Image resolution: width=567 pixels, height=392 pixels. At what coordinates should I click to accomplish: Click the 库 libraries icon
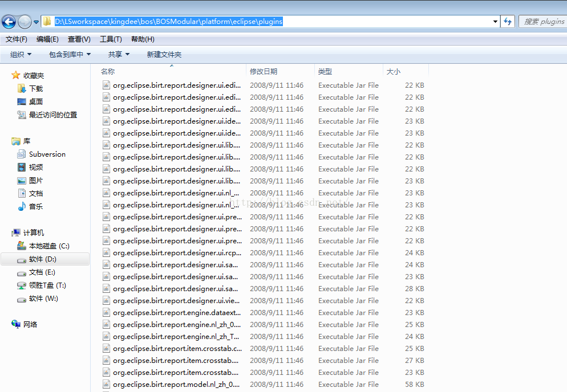tap(16, 141)
